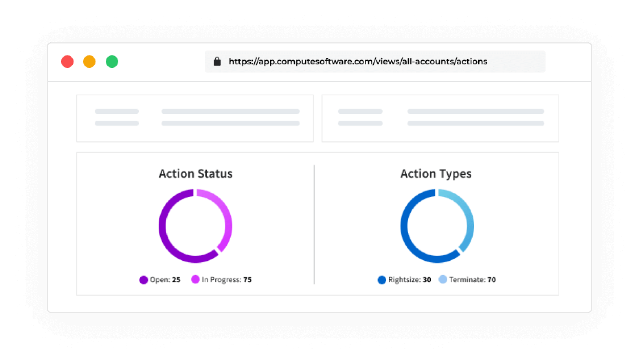Click the red close window dot
The image size is (639, 364).
tap(67, 62)
